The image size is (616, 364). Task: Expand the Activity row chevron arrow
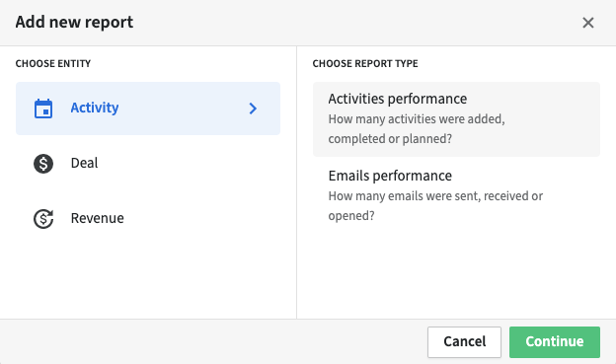[x=253, y=109]
